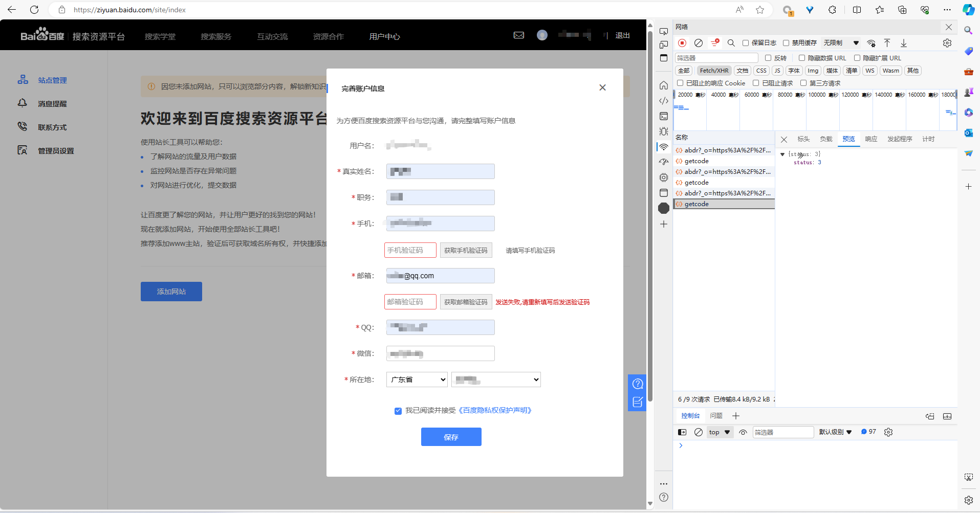Enable the 禁用缓存 checkbox
The height and width of the screenshot is (513, 980).
[786, 43]
